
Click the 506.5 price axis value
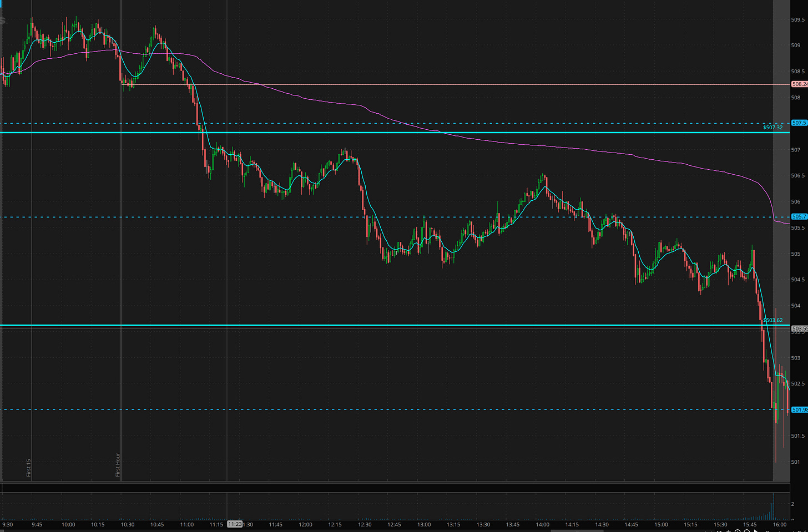point(797,176)
